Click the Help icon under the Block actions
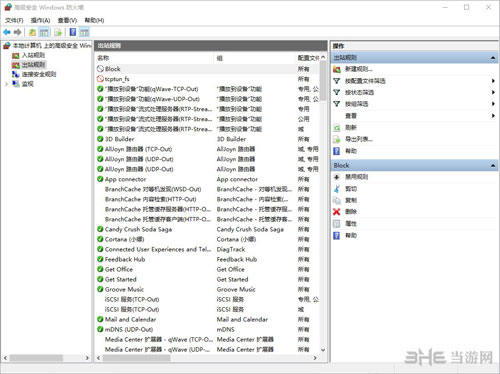The width and height of the screenshot is (500, 374). [337, 236]
